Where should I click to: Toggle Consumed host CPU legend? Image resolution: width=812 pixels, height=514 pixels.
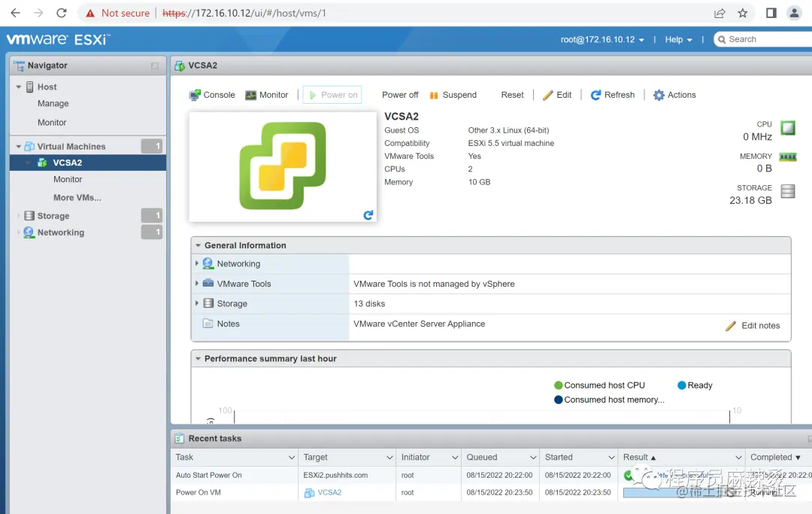pyautogui.click(x=600, y=385)
